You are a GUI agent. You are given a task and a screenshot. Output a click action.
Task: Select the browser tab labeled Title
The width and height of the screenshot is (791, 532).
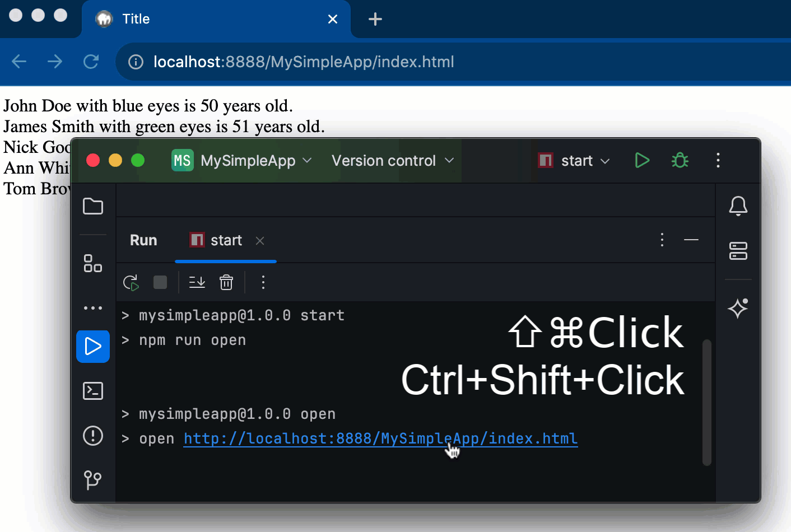click(x=134, y=18)
